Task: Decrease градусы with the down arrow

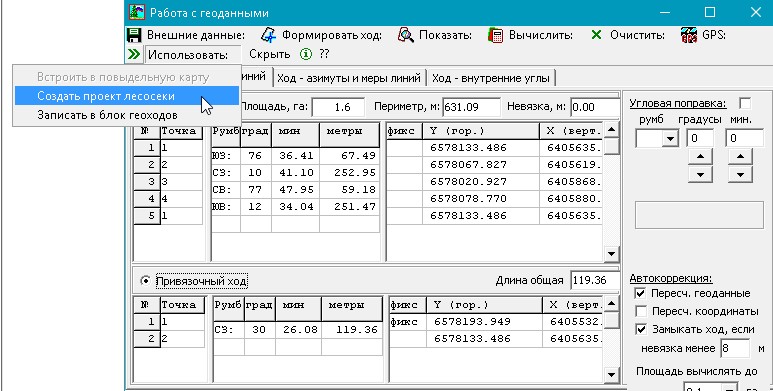Action: tap(700, 174)
